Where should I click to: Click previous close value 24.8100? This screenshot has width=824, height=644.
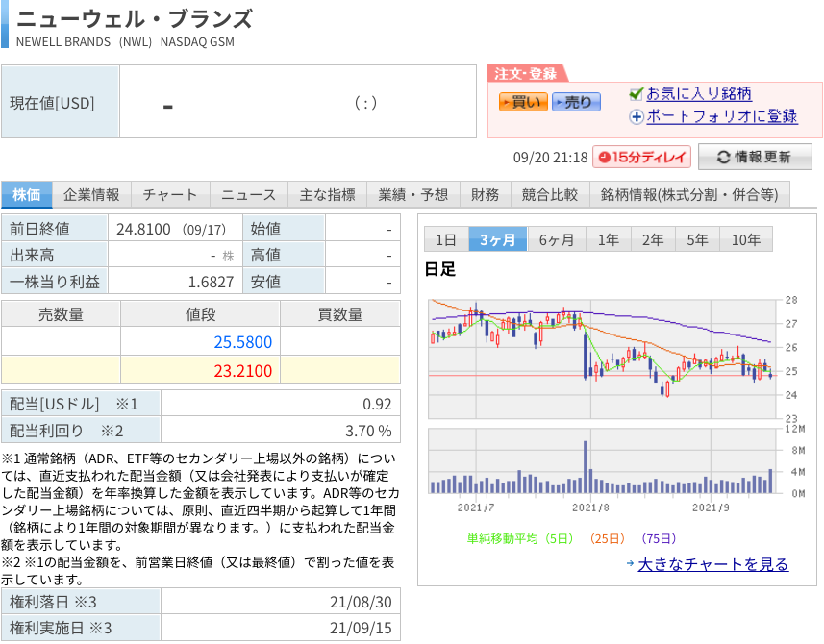click(x=143, y=230)
